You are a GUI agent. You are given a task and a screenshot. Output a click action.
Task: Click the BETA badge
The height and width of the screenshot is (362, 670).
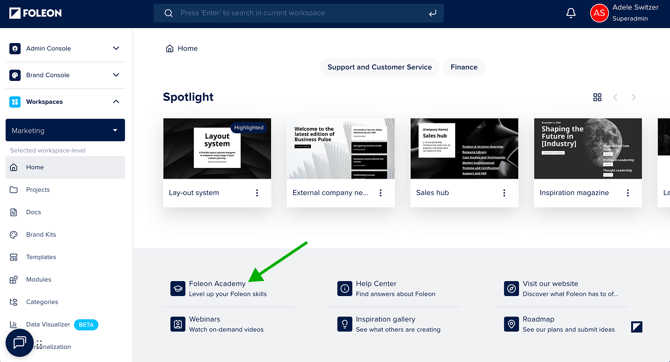[x=86, y=324]
